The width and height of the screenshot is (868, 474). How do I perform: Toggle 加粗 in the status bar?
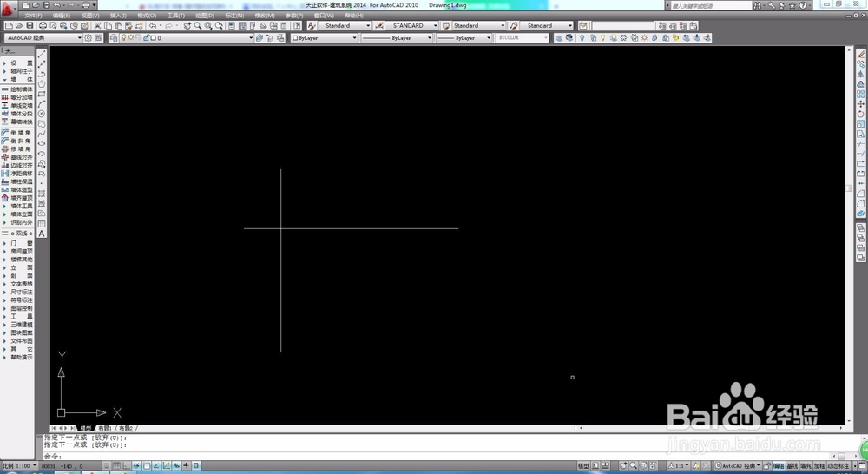[819, 466]
